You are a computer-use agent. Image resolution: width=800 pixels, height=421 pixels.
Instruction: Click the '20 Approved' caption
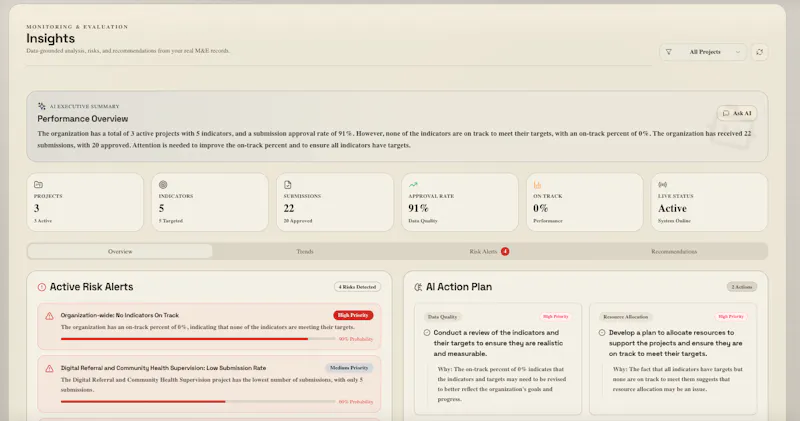[298, 221]
